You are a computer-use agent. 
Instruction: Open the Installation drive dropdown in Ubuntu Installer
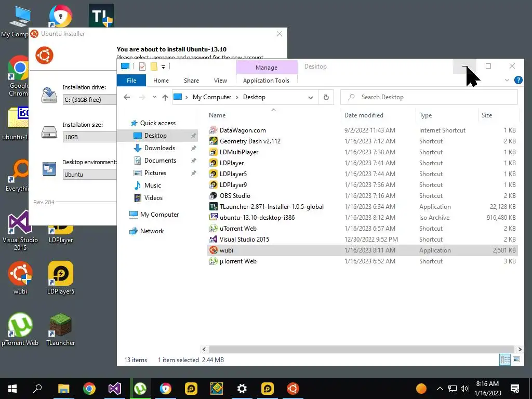(x=90, y=100)
